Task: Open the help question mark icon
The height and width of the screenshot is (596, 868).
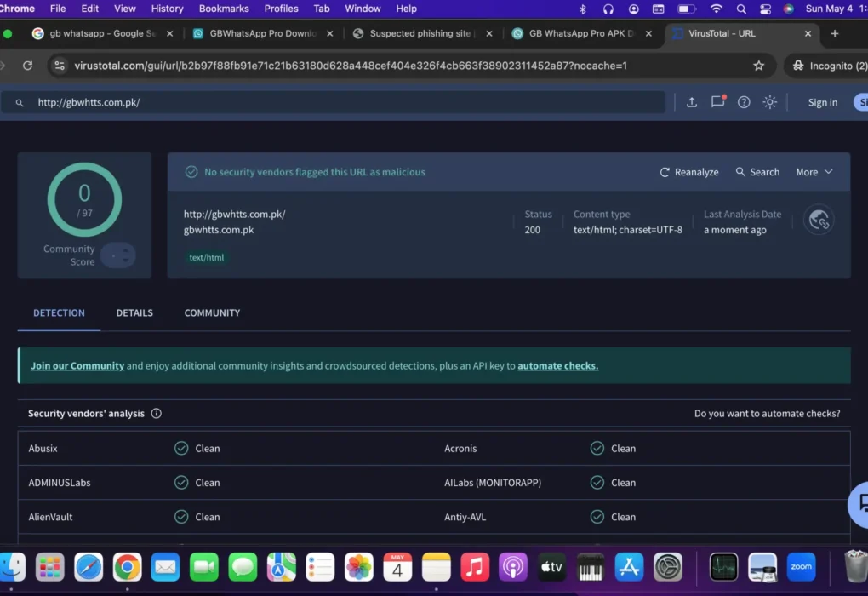Action: pyautogui.click(x=744, y=102)
